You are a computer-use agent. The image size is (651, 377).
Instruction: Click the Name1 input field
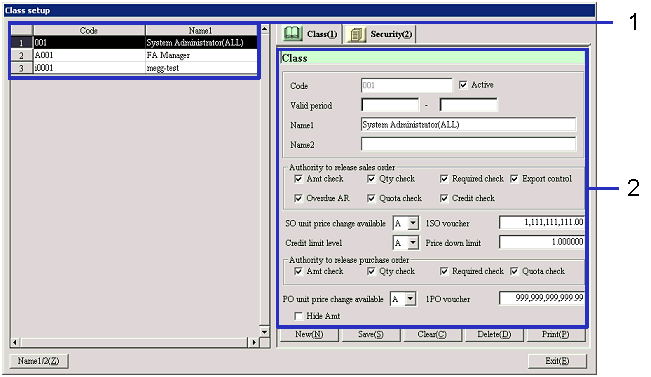(468, 125)
